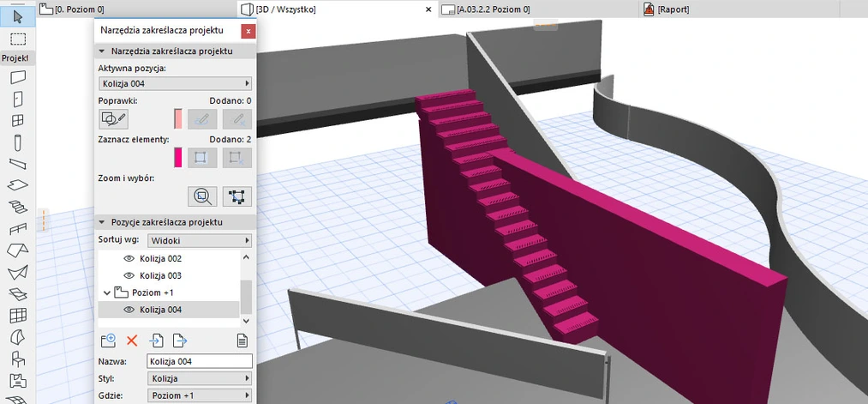Click the markup list scroll down arrow

[x=246, y=320]
